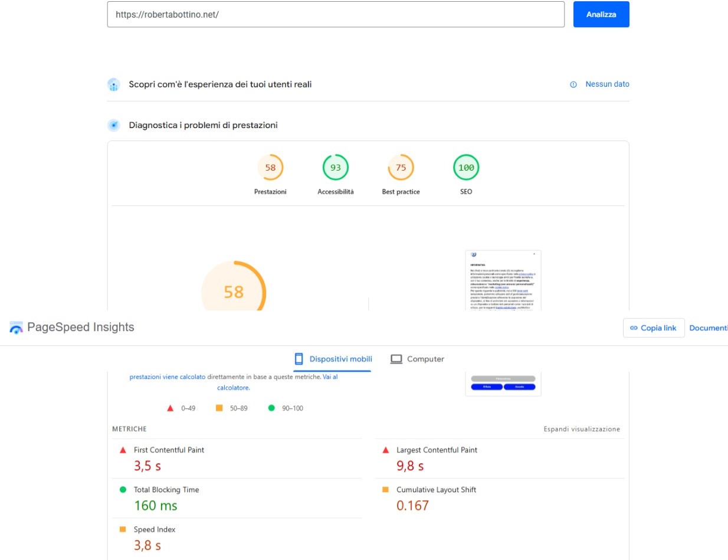Click the red triangle legend for 0–49
This screenshot has height=560, width=728.
coord(170,408)
